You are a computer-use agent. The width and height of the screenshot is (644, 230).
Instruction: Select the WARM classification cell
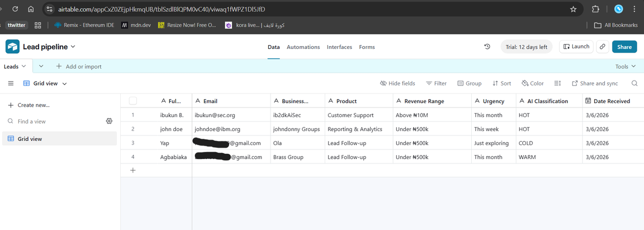548,157
